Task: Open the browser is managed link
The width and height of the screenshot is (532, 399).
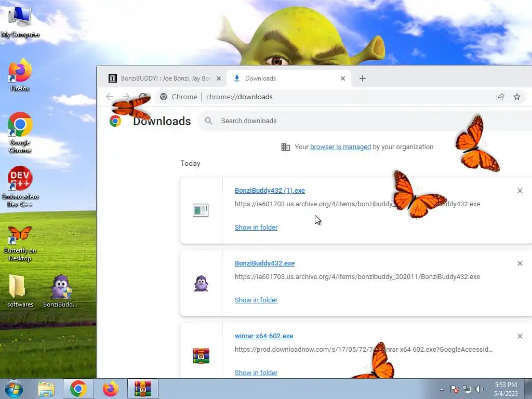Action: click(340, 147)
